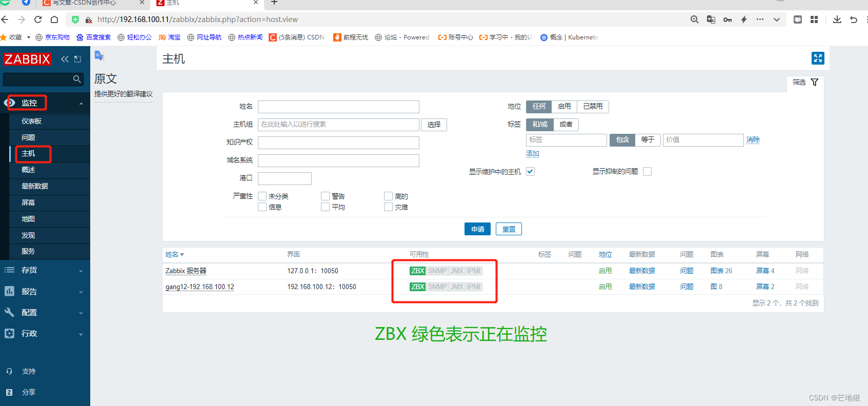Click the 姓名 filter input field
Image resolution: width=868 pixels, height=406 pixels.
point(338,107)
